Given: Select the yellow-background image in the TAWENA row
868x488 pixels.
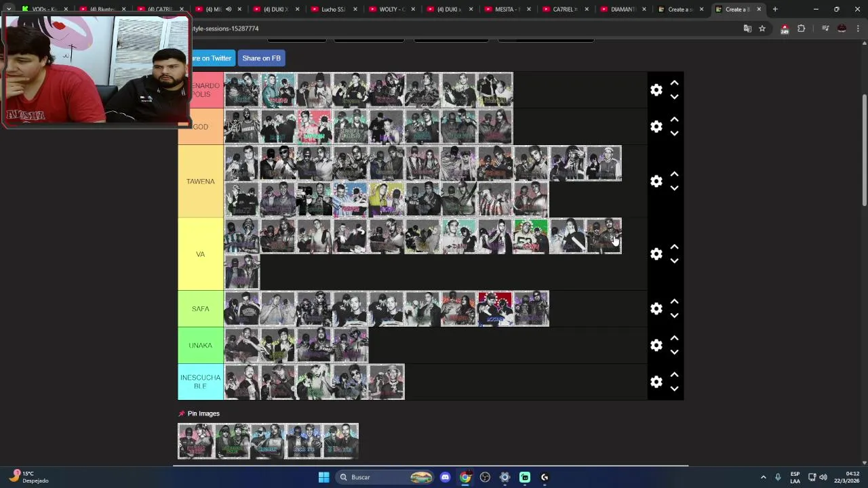Looking at the screenshot, I should (387, 199).
